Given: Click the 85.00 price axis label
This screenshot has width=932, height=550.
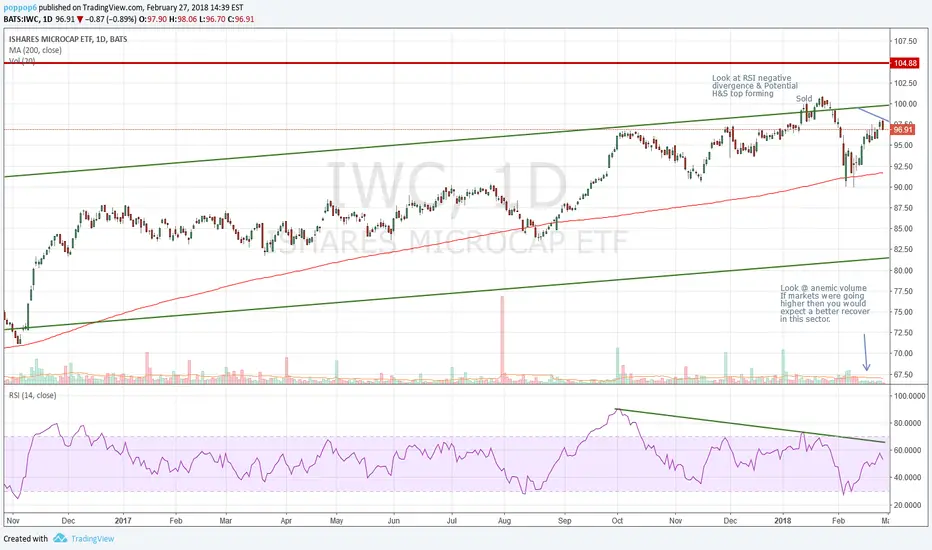Looking at the screenshot, I should (x=905, y=228).
